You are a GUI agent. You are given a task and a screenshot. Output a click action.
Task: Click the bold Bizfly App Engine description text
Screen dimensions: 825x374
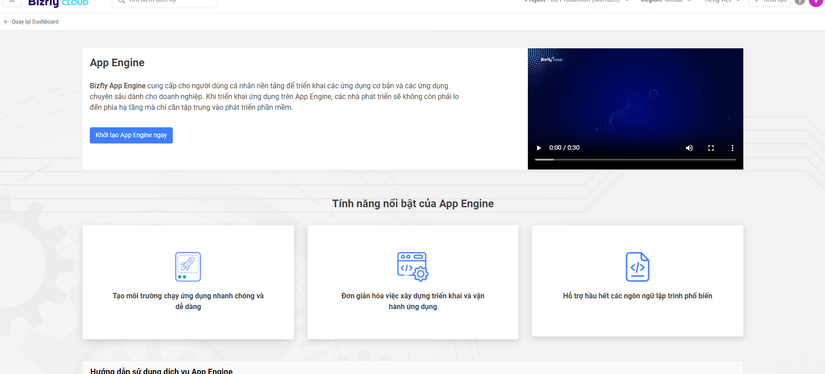pos(117,85)
